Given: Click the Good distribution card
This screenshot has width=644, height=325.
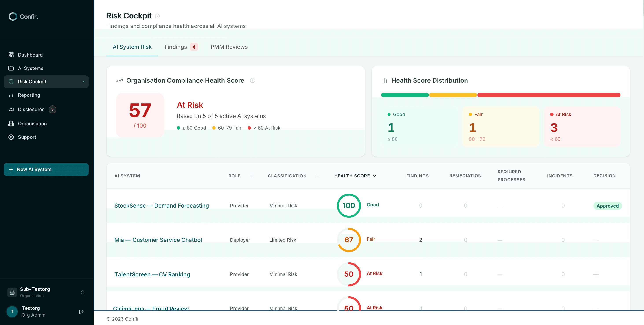Looking at the screenshot, I should (420, 127).
